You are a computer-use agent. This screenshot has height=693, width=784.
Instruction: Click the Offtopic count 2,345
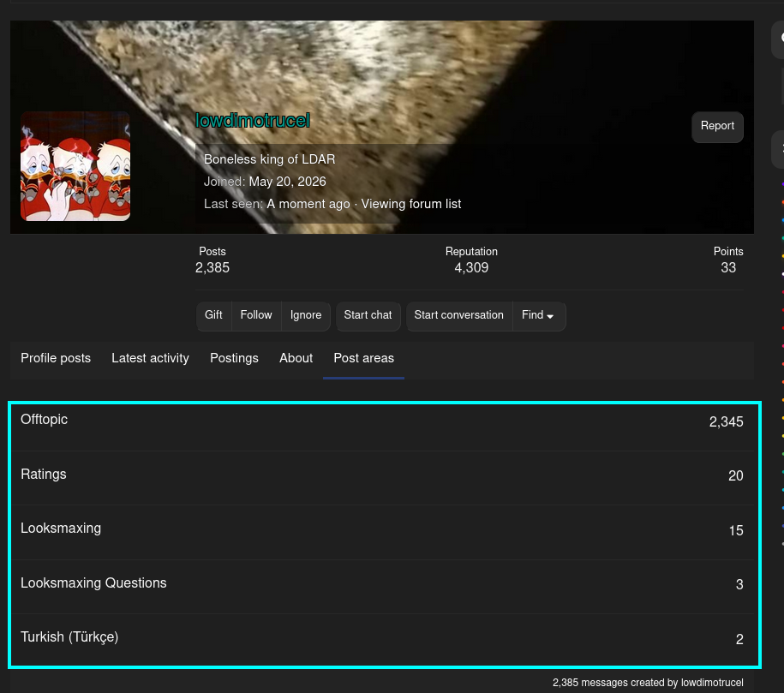(x=726, y=422)
